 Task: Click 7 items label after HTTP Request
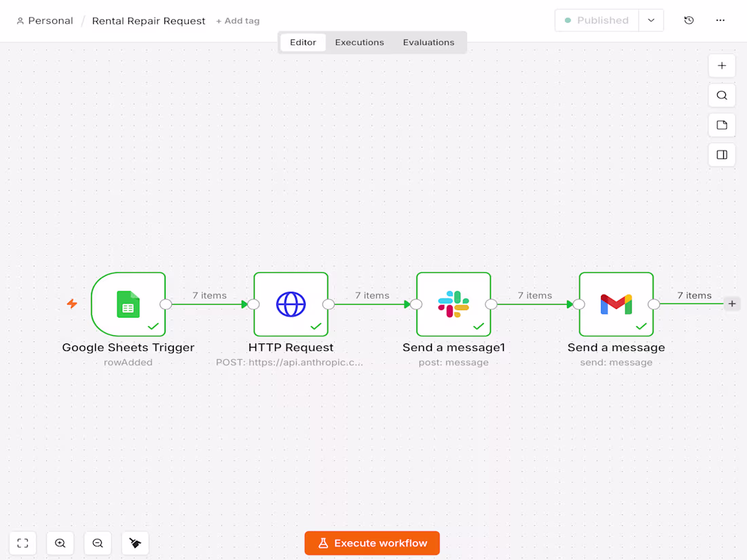[372, 295]
